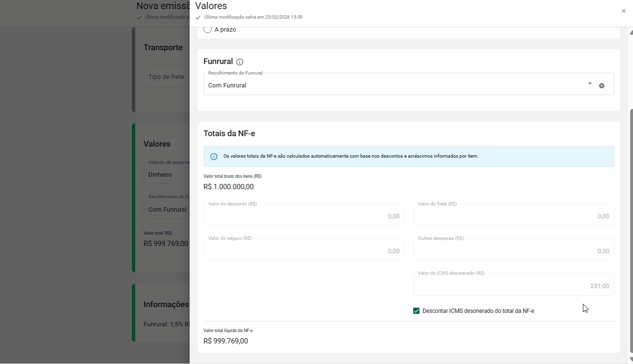Expand the Recolhimento do Funrural dropdown arrow

click(x=590, y=84)
